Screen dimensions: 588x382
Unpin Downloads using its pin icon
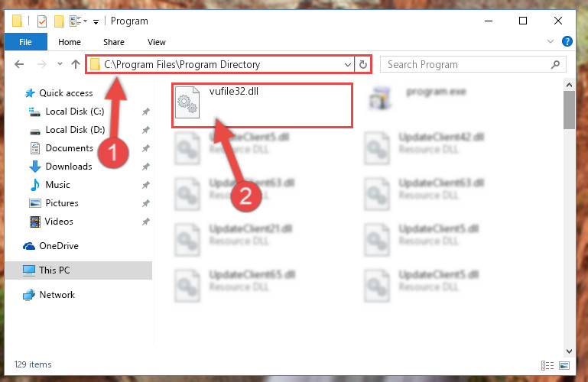tap(146, 167)
